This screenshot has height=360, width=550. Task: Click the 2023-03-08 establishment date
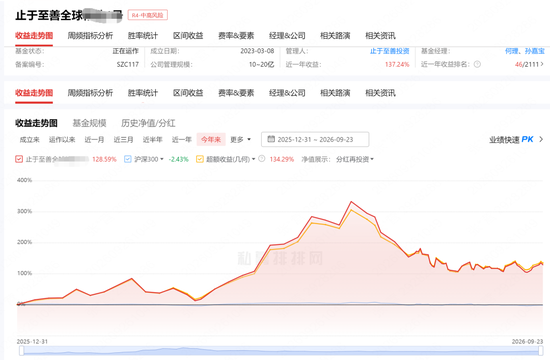pos(257,51)
